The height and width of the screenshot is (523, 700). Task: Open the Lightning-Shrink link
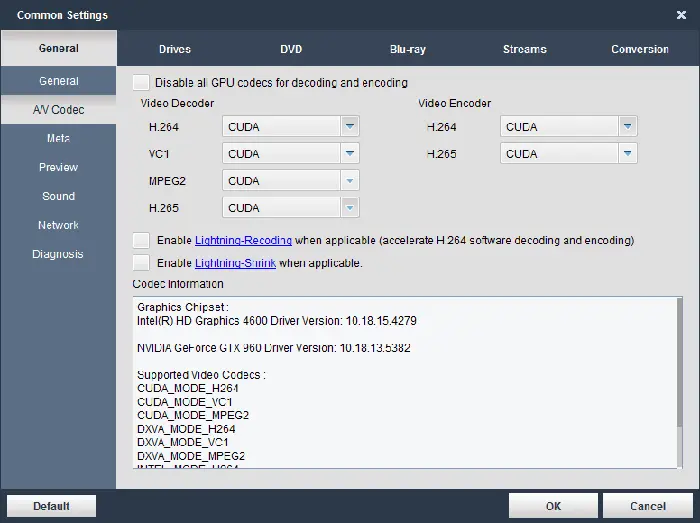(x=235, y=264)
